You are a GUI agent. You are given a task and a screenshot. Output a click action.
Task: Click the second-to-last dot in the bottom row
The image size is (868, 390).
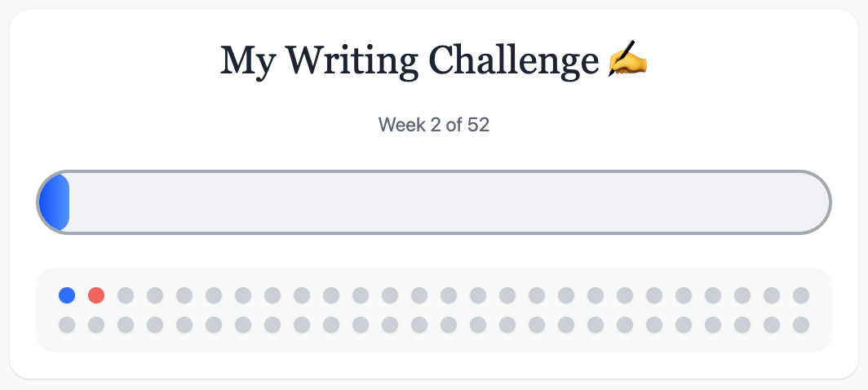click(772, 325)
